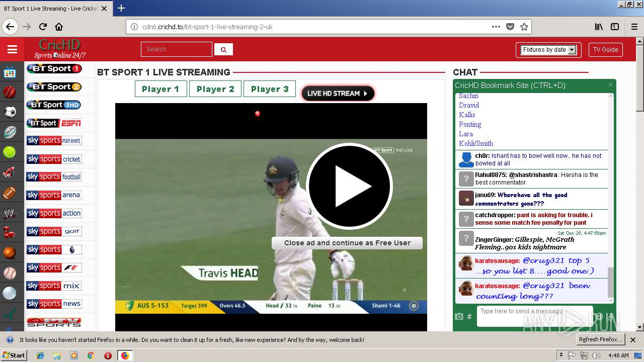Viewport: 644px width, 362px height.
Task: Open the Windows Start menu
Action: click(14, 355)
